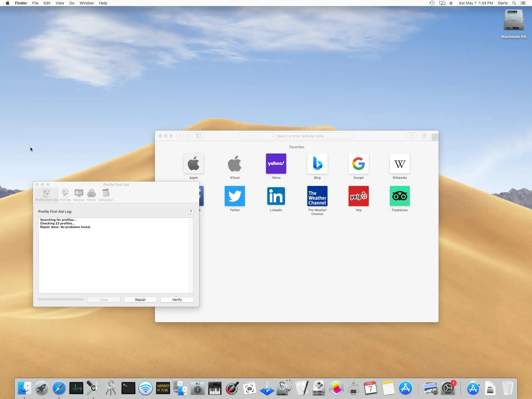The width and height of the screenshot is (532, 399).
Task: Click the Verify button
Action: click(x=177, y=300)
